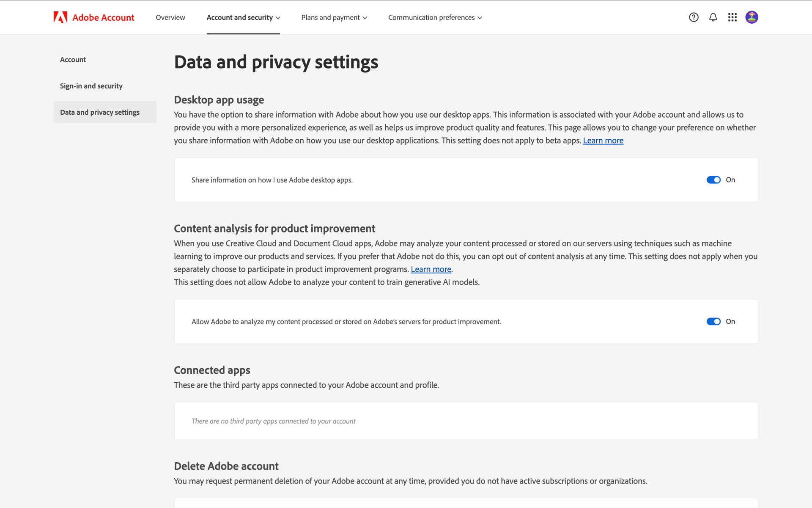812x508 pixels.
Task: Click the Connected apps heading
Action: point(212,370)
